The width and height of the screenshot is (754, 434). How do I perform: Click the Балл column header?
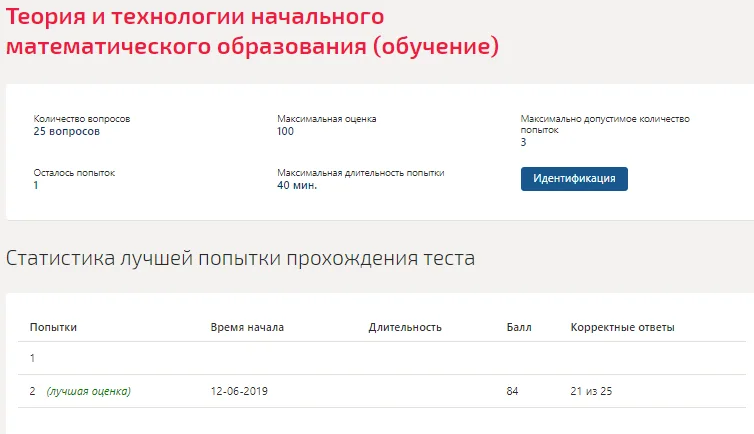tap(519, 327)
